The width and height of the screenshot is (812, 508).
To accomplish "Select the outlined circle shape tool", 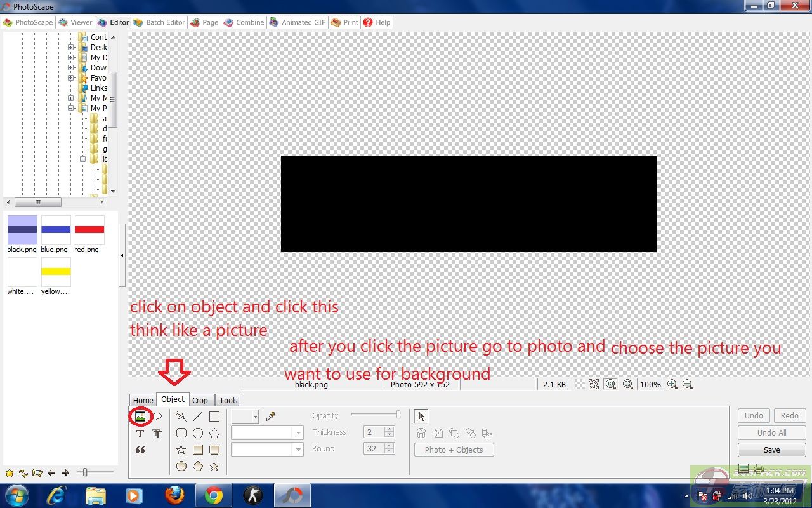I will [x=198, y=433].
